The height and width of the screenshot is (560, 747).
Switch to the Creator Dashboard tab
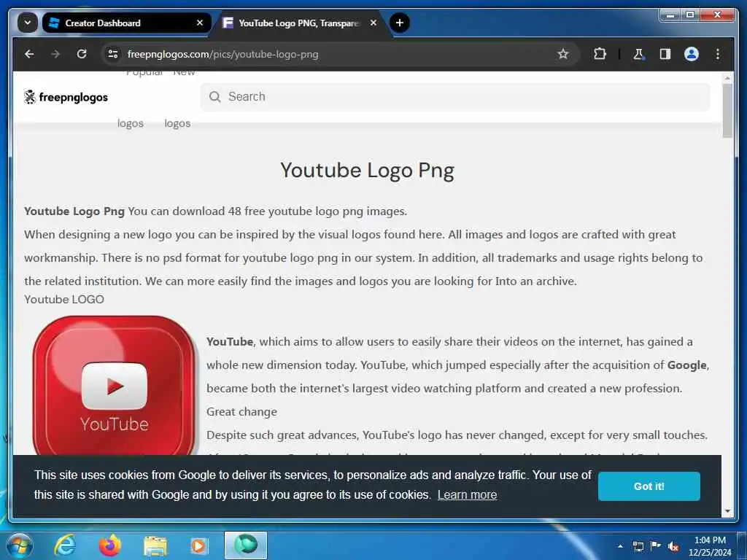pyautogui.click(x=127, y=23)
